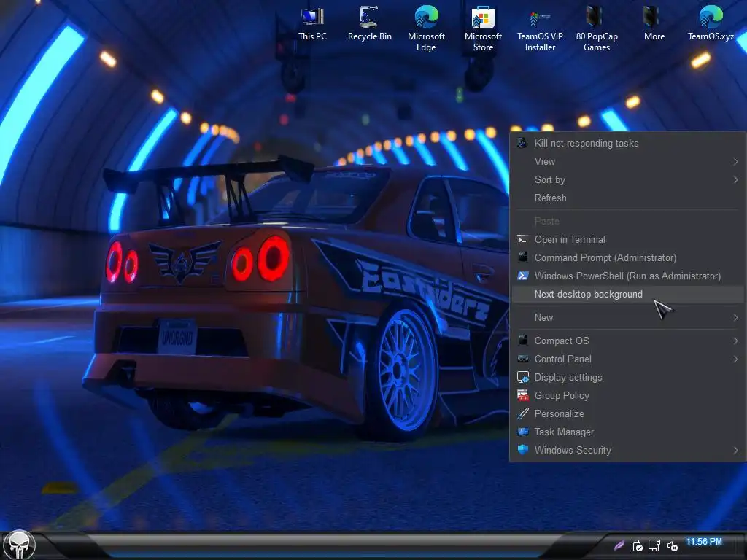Expand the View submenu arrow
The width and height of the screenshot is (747, 560).
(x=735, y=161)
